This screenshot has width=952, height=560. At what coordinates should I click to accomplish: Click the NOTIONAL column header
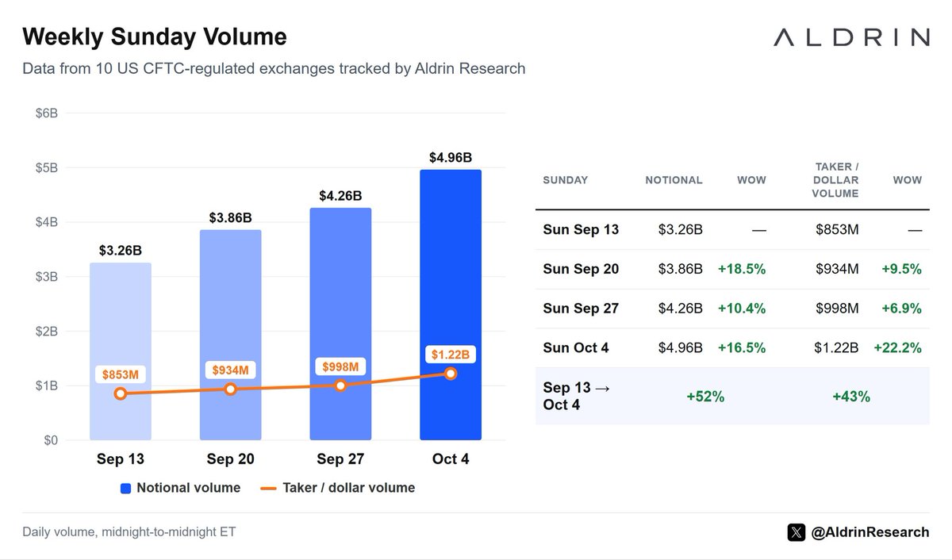674,180
